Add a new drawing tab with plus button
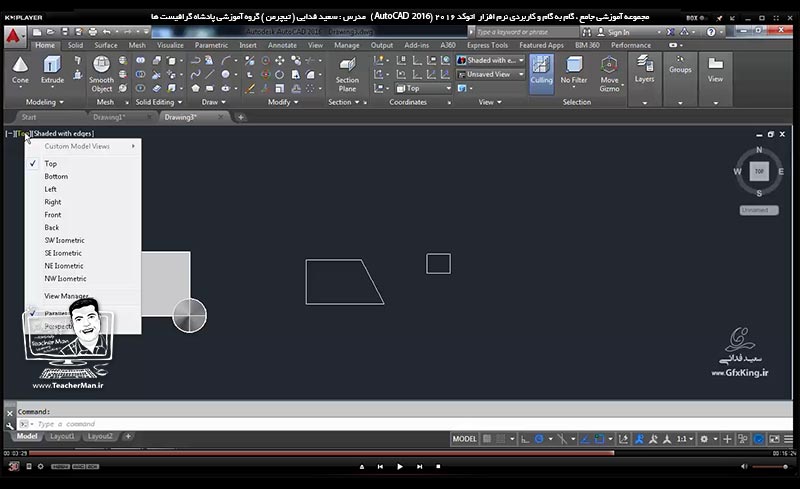 coord(241,117)
